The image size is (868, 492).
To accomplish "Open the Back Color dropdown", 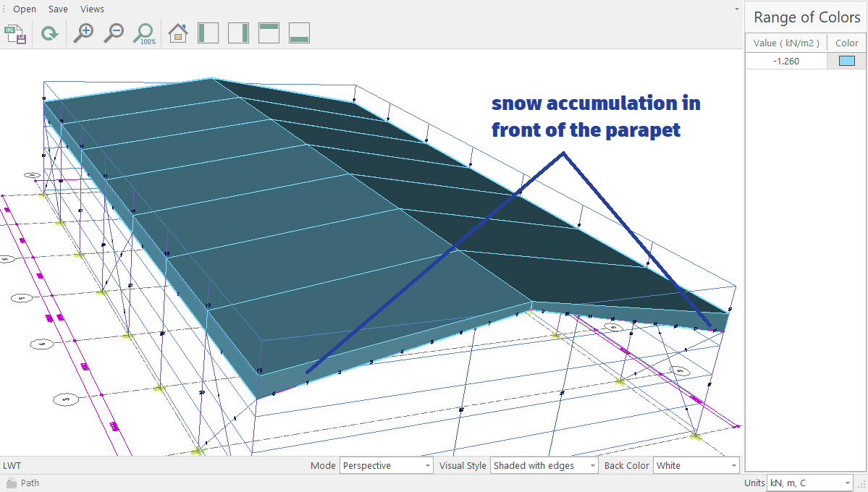I will pos(696,466).
